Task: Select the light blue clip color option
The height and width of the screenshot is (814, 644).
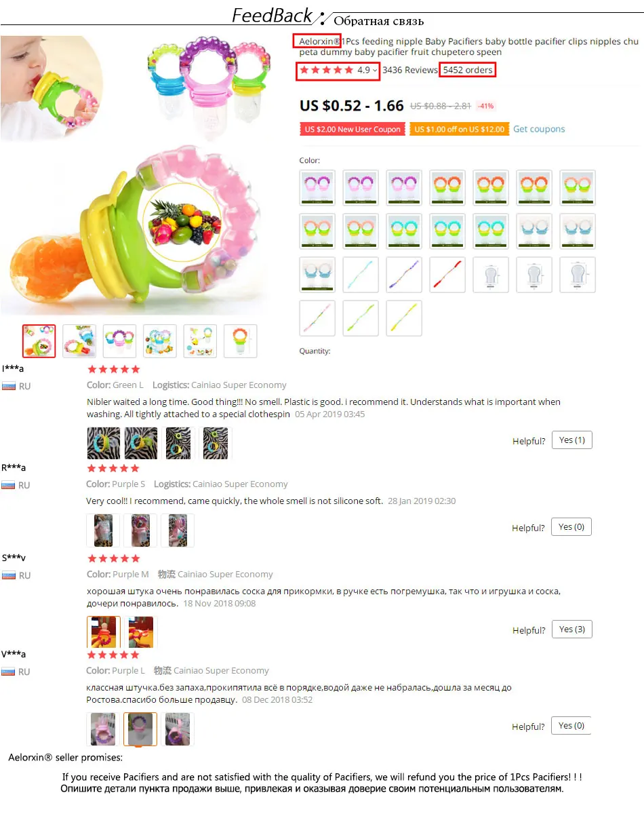Action: point(361,275)
